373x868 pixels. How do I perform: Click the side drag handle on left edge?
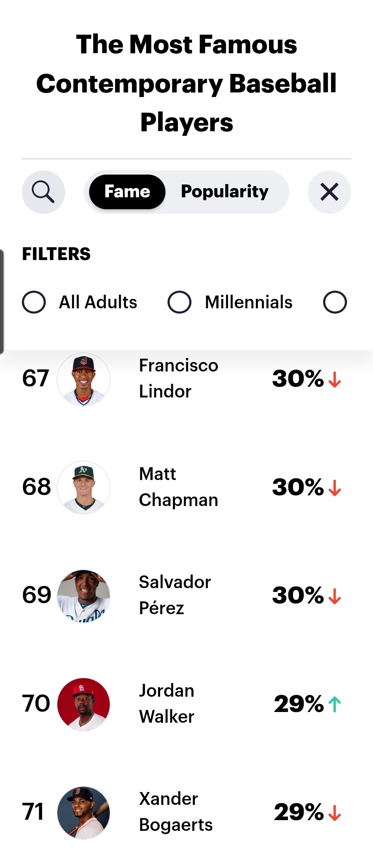coord(2,302)
